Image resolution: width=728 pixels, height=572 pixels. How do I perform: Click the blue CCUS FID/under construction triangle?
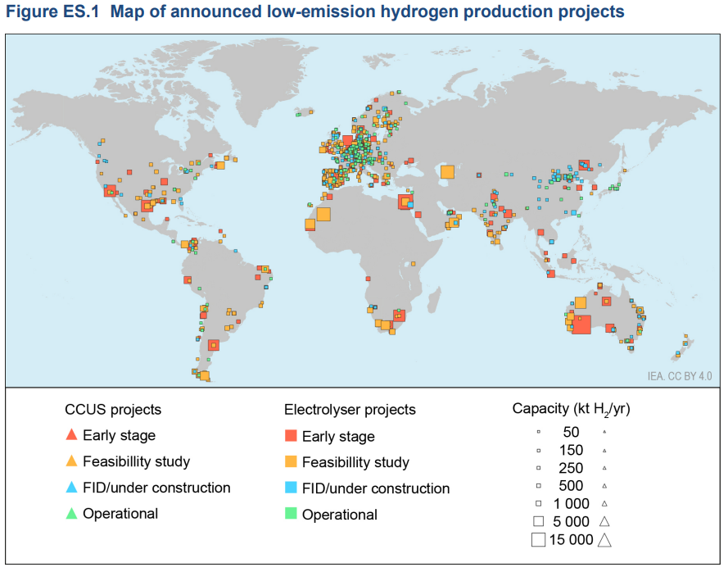point(71,487)
